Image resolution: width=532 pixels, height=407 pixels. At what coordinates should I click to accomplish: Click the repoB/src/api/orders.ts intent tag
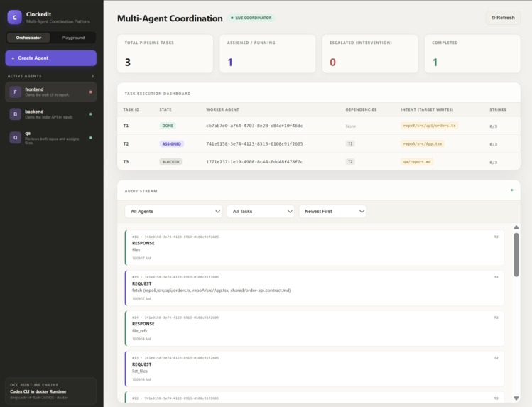[x=429, y=126]
